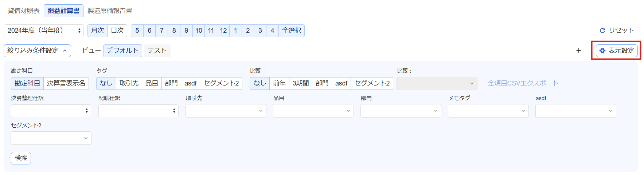Open the disabled 比較： dropdown
This screenshot has width=644, height=175.
point(437,83)
